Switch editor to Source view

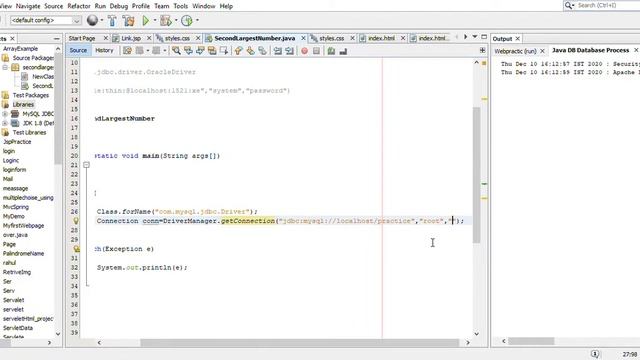pyautogui.click(x=78, y=50)
